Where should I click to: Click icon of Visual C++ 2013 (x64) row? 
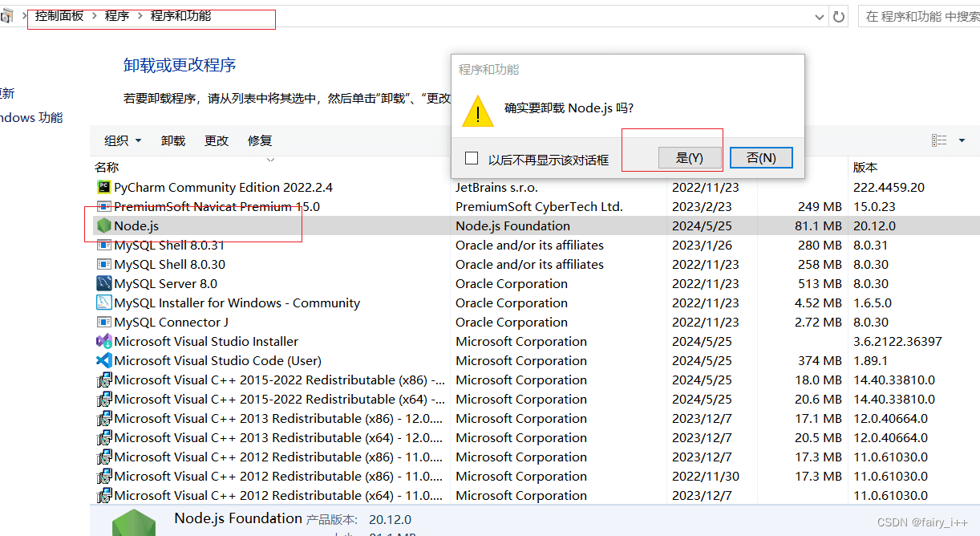tap(103, 437)
